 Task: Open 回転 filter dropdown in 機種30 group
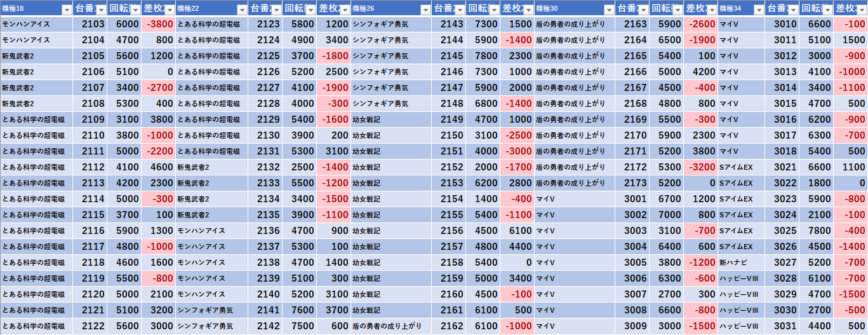point(678,10)
